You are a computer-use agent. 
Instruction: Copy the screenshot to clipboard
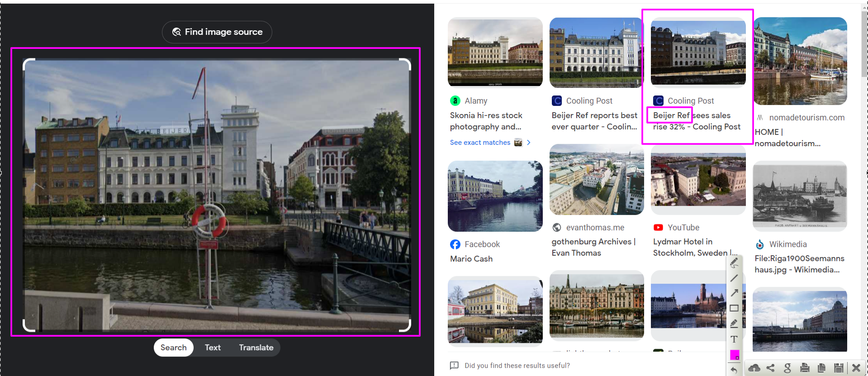click(821, 368)
